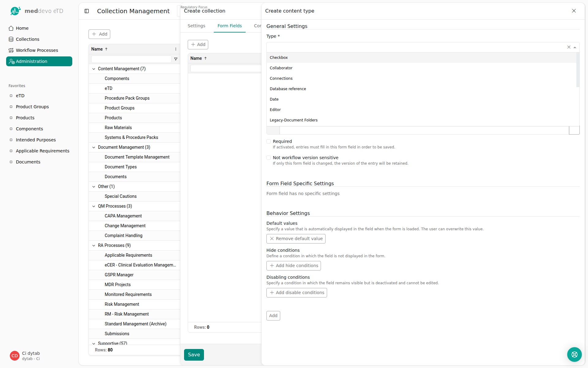Viewport: 588px width, 368px height.
Task: Click Add hide conditions button
Action: pos(293,266)
